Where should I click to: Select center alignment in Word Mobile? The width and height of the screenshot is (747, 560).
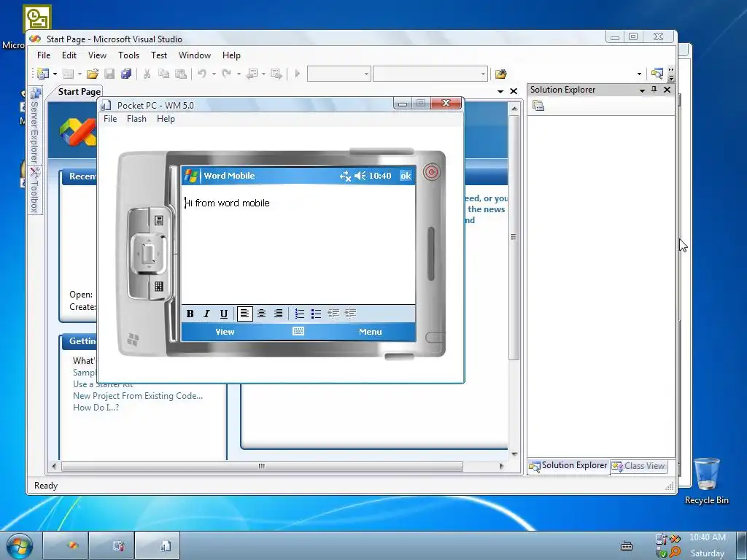click(x=262, y=314)
